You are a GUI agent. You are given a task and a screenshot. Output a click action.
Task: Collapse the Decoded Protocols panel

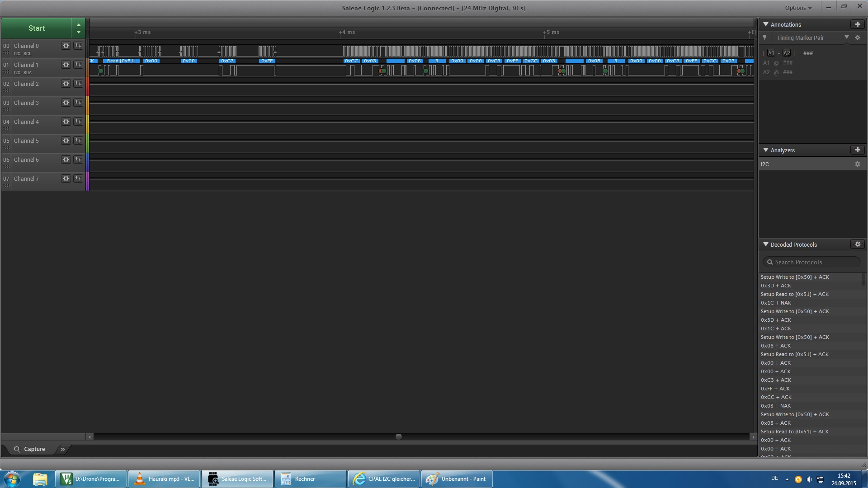tap(766, 244)
